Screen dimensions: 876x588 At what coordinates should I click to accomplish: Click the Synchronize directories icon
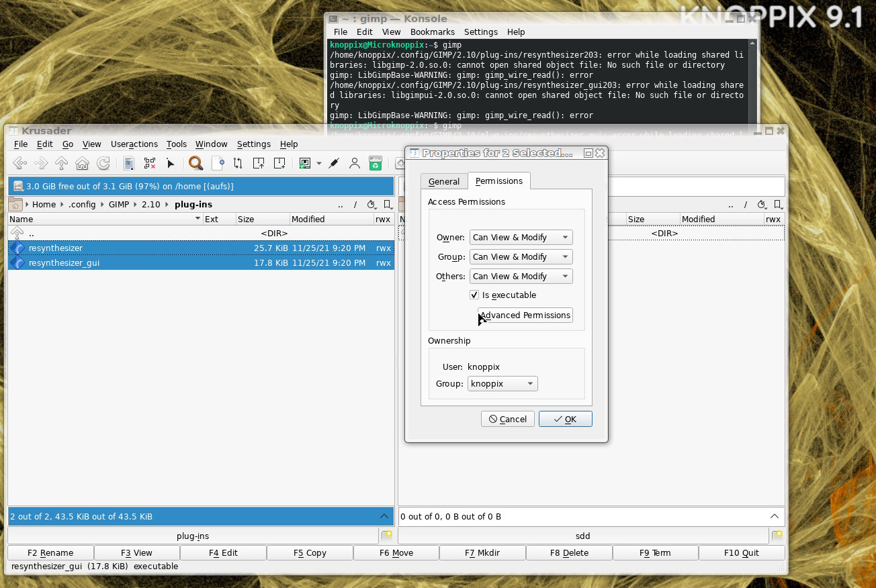point(238,163)
